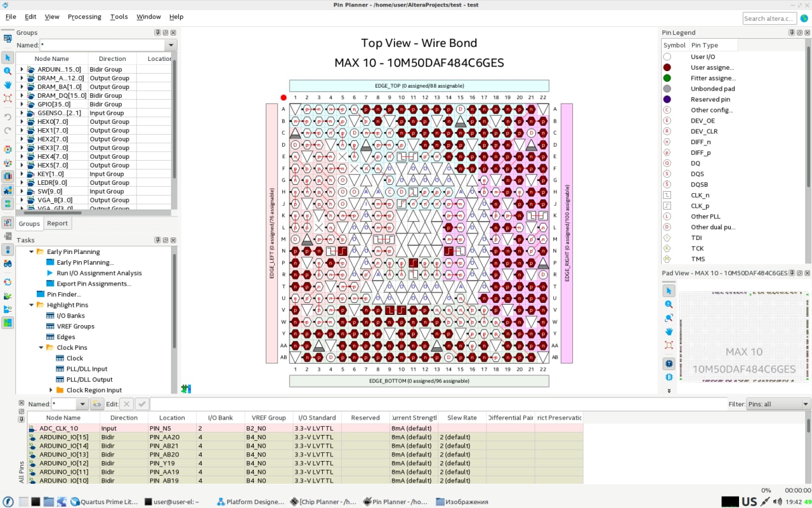This screenshot has height=508, width=812.
Task: Open the View menu
Action: point(52,17)
